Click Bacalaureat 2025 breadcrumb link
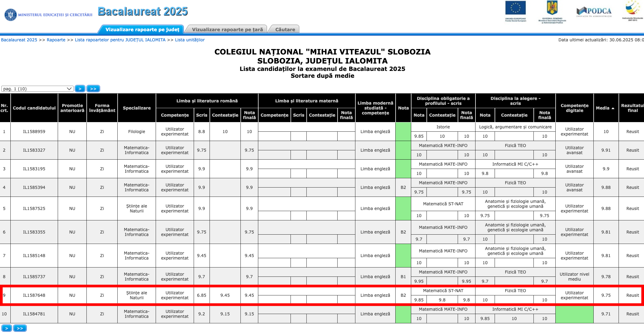Viewport: 644px width, 334px height. 19,40
